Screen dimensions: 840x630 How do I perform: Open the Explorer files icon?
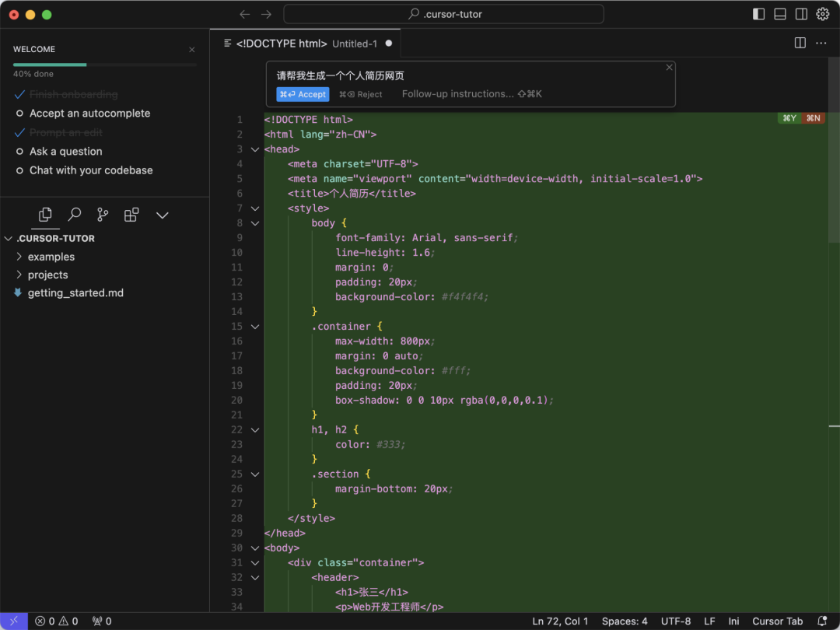coord(46,215)
